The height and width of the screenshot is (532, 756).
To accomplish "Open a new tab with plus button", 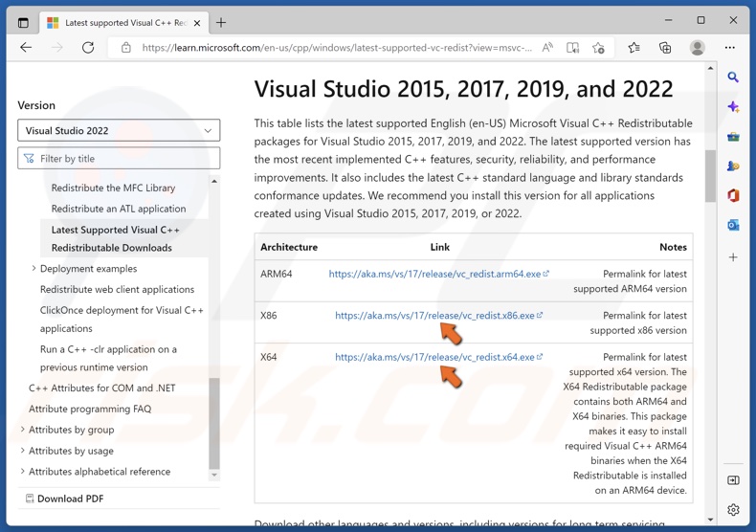I will click(x=221, y=23).
